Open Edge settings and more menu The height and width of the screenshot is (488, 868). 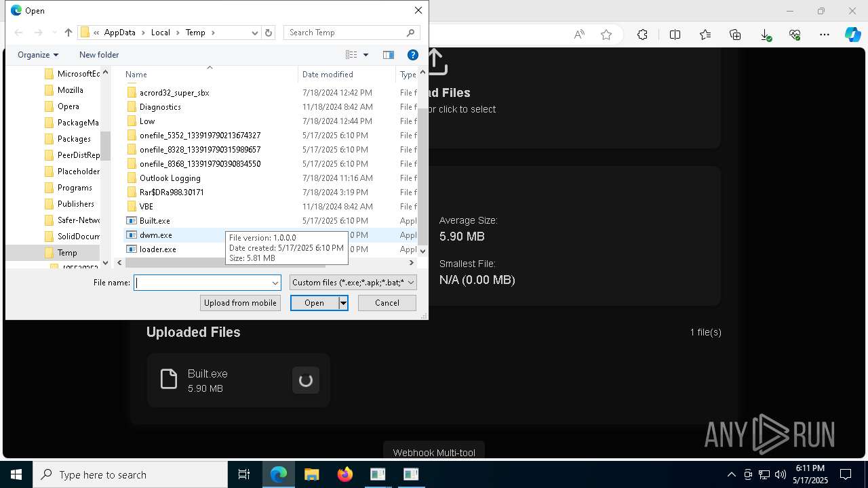[x=825, y=35]
